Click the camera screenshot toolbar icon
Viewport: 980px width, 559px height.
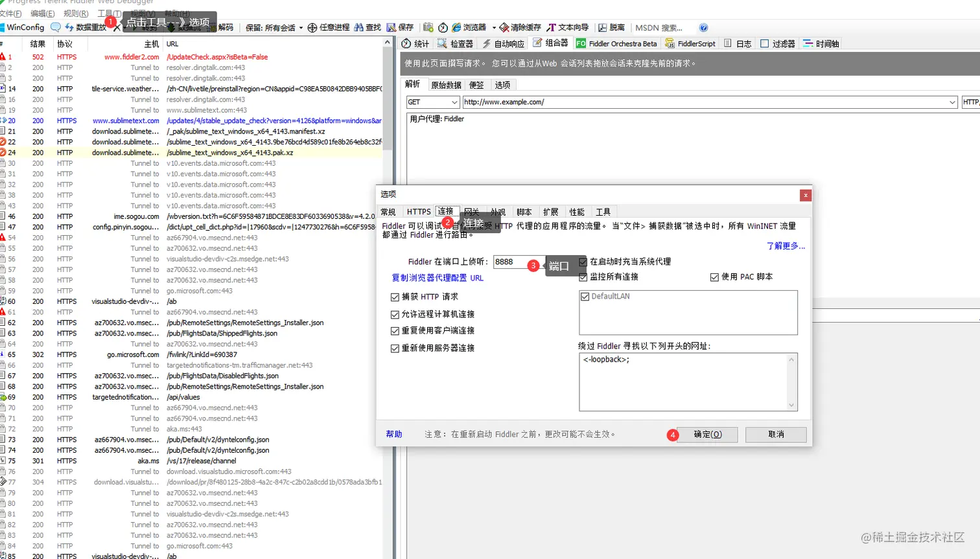click(x=428, y=27)
